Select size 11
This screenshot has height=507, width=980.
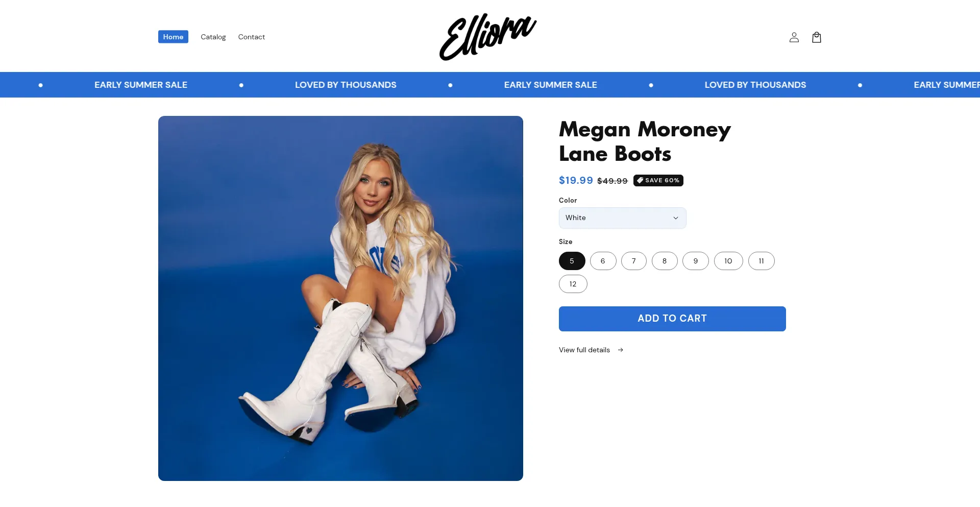[x=761, y=261]
